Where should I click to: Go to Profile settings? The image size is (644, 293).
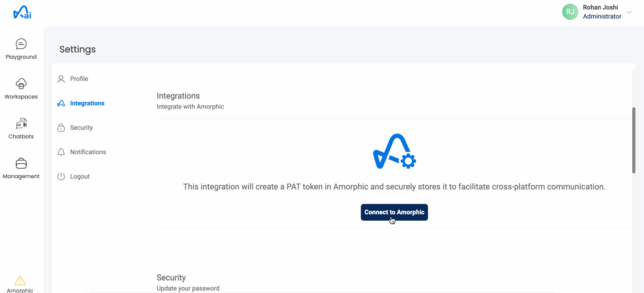tap(79, 79)
